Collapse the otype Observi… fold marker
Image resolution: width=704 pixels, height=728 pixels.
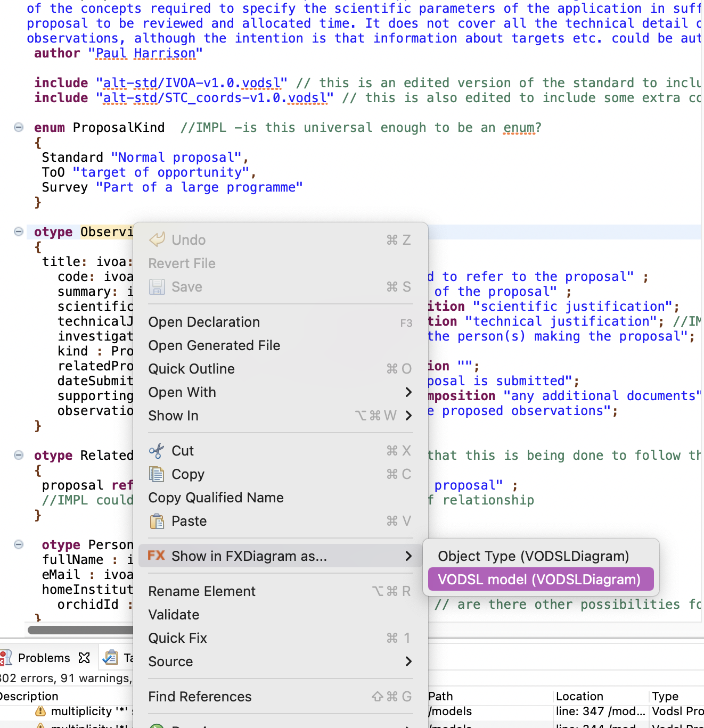point(19,231)
